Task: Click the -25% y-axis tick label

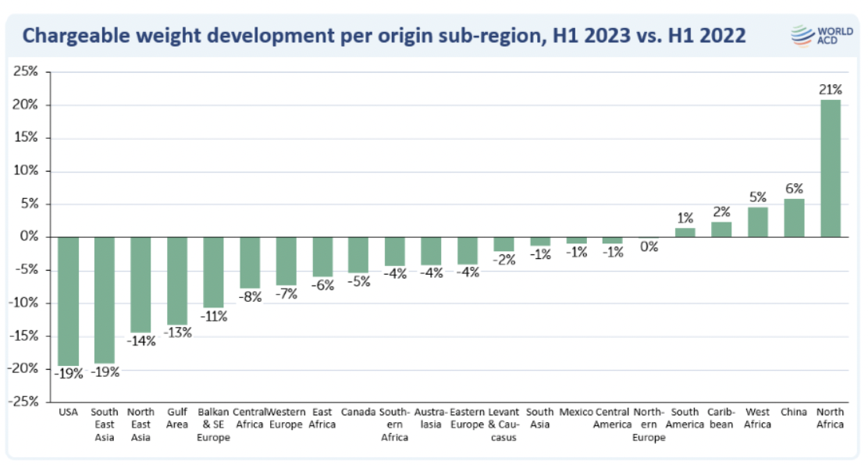Action: (23, 401)
